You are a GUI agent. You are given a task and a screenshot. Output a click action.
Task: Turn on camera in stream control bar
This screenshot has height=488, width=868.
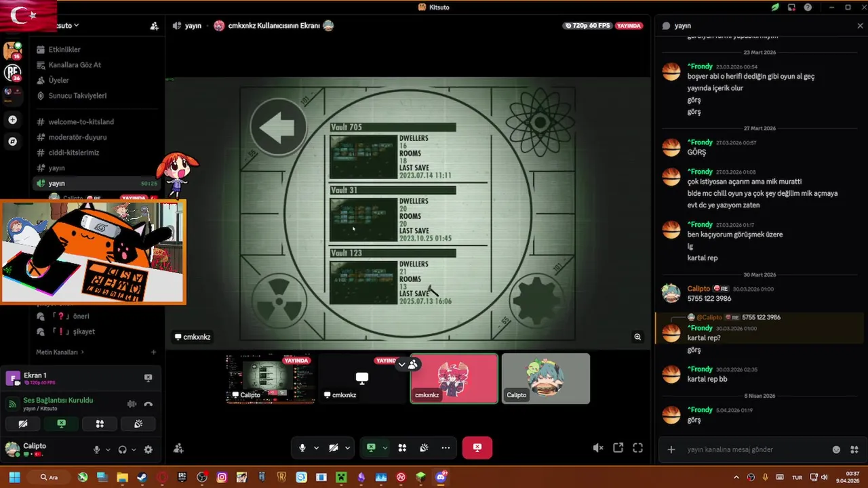point(334,448)
